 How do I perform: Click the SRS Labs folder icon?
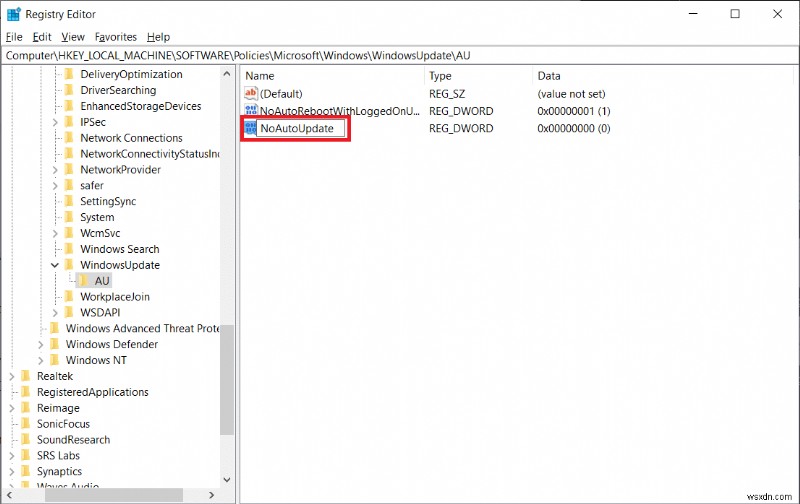coord(26,455)
